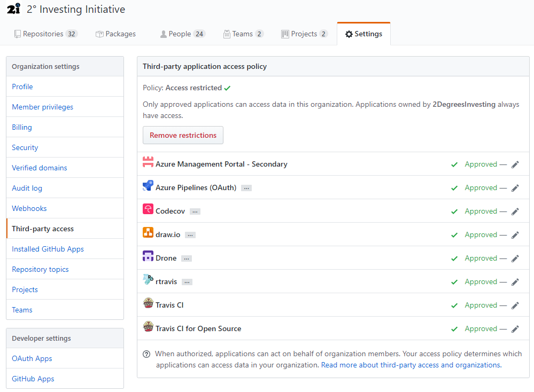Open the Packages tab
The image size is (534, 392).
tap(115, 34)
